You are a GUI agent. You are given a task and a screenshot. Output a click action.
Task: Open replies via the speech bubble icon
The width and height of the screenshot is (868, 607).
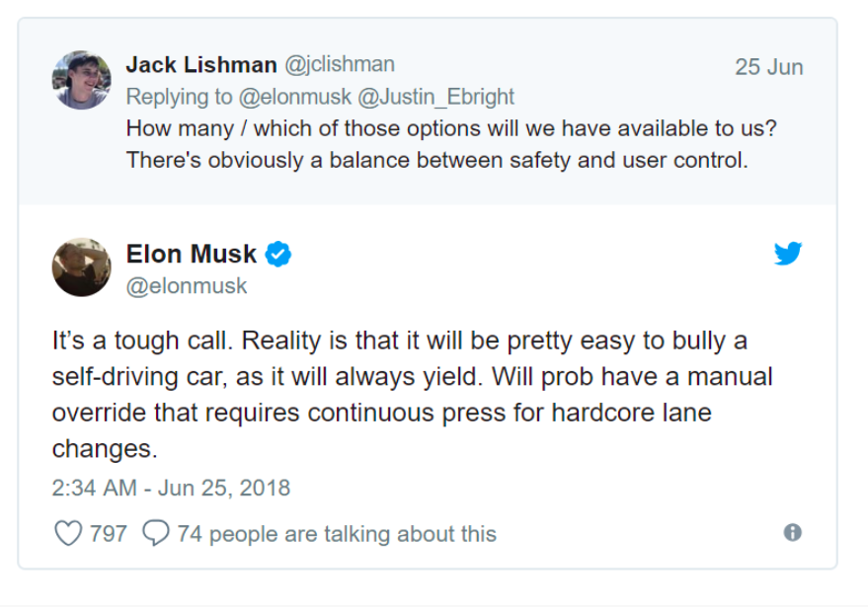[156, 533]
